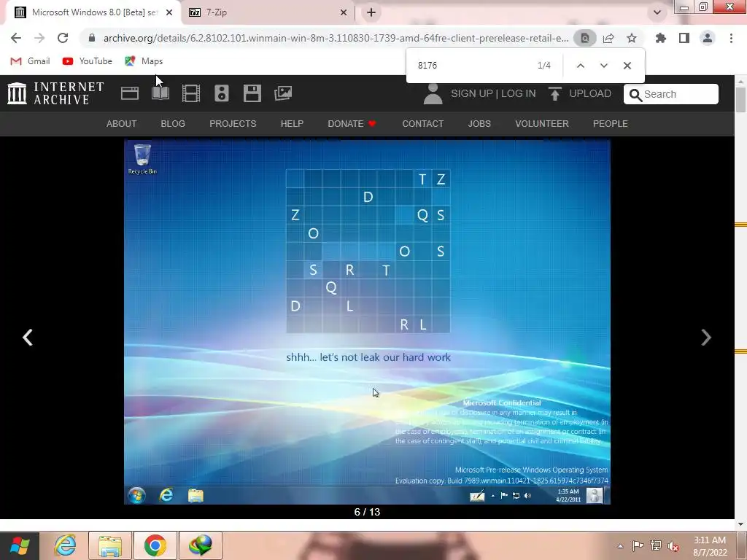Viewport: 747px width, 560px height.
Task: Click the page vertical scrollbar thumb
Action: point(741,99)
